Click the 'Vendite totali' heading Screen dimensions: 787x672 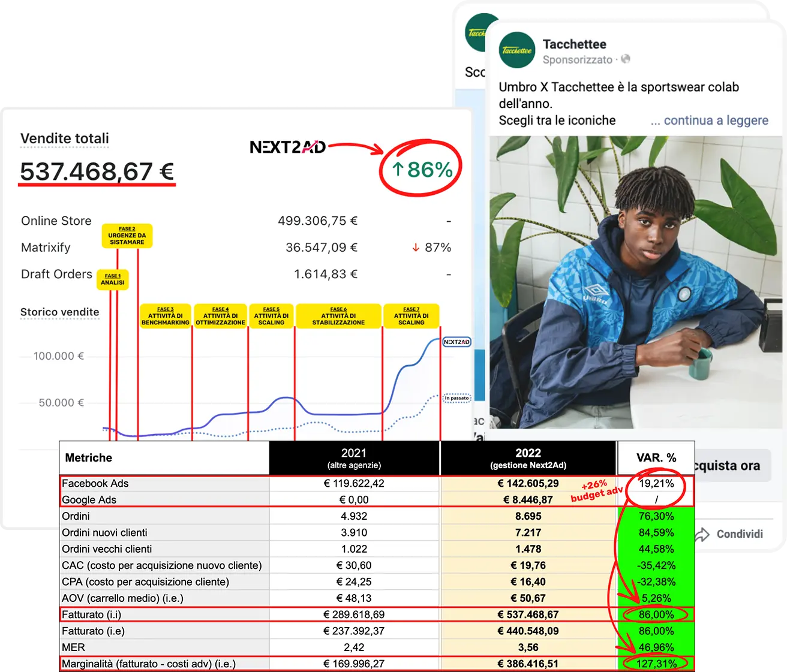point(65,138)
